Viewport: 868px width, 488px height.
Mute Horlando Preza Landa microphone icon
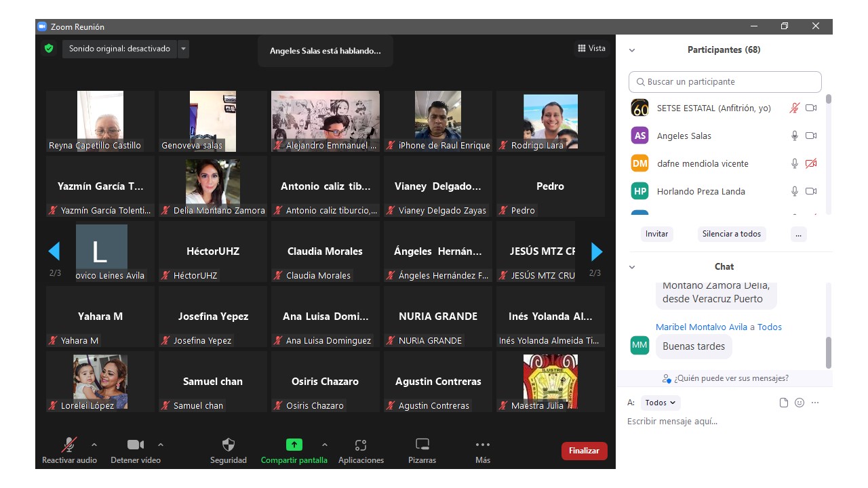coord(795,191)
